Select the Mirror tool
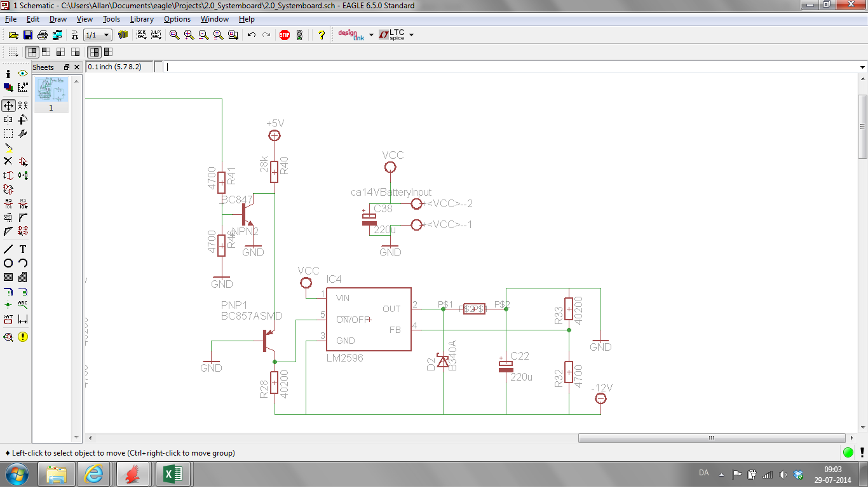The width and height of the screenshot is (868, 488). pos(8,119)
